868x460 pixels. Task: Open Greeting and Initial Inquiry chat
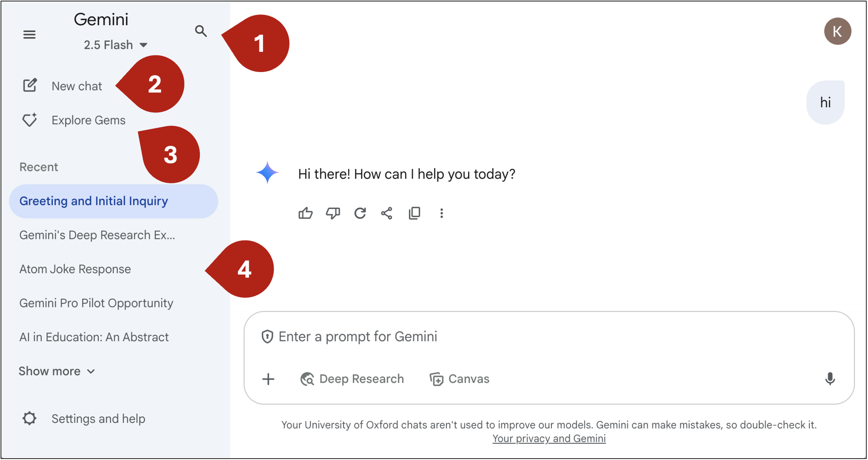click(114, 201)
